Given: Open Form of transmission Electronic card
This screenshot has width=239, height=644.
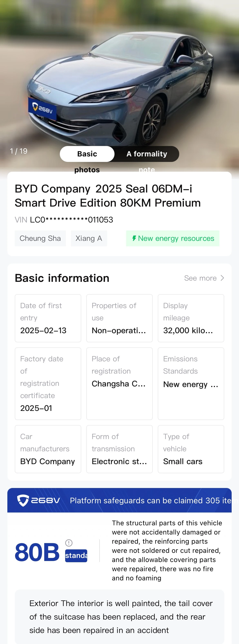Looking at the screenshot, I should tap(119, 449).
